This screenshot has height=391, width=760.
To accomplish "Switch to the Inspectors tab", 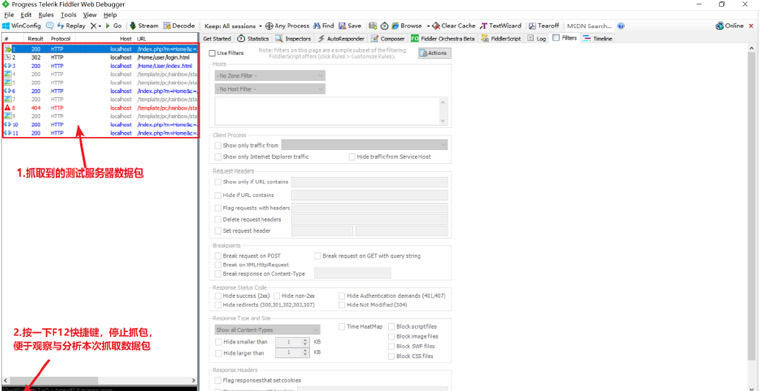I will [293, 38].
